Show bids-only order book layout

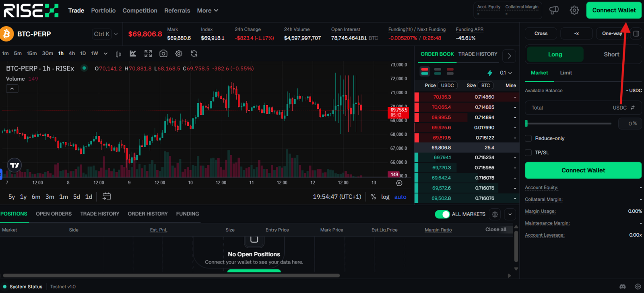(438, 71)
